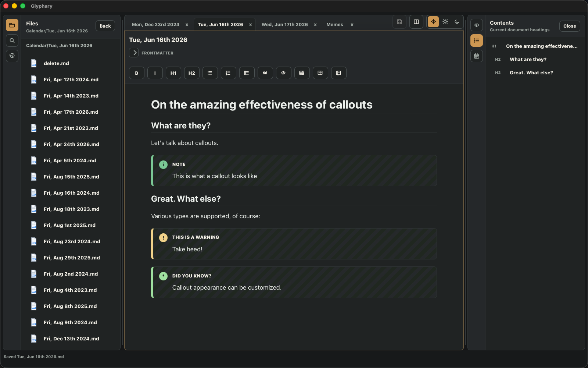Open Fri, Aug 16th 2024.md
The image size is (588, 368).
pos(71,193)
